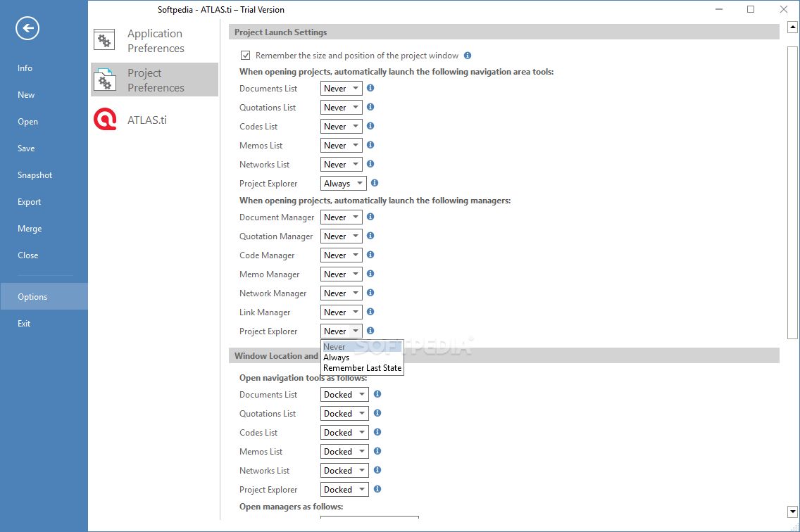Click the vertical scrollbar thumb

pyautogui.click(x=792, y=192)
